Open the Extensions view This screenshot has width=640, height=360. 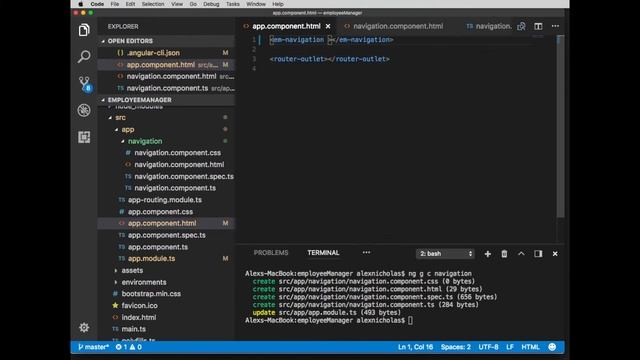pyautogui.click(x=84, y=137)
